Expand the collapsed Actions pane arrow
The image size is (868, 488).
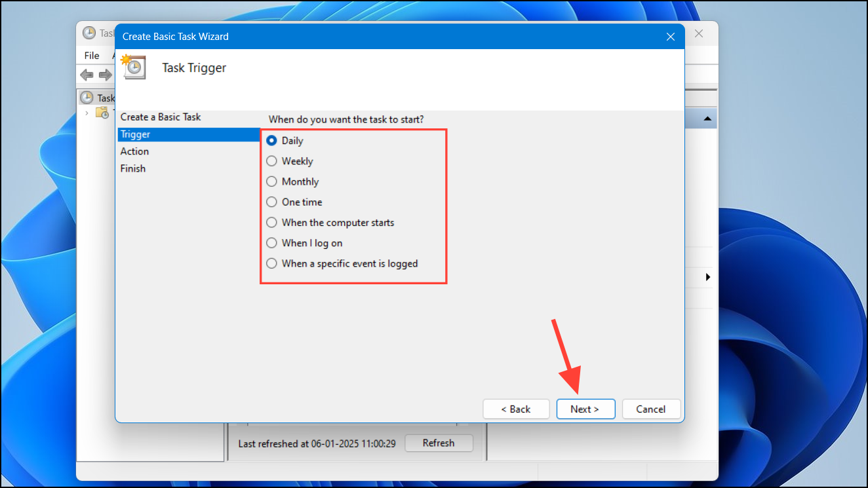tap(707, 277)
